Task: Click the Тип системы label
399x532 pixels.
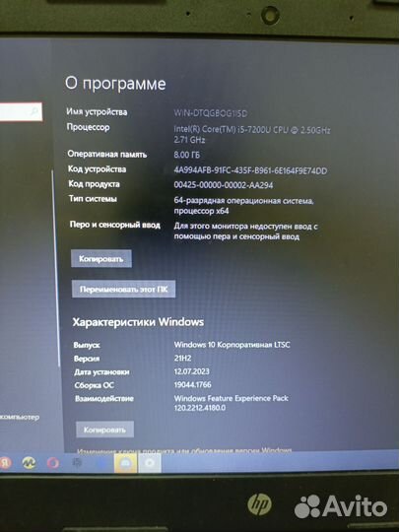Action: point(93,199)
